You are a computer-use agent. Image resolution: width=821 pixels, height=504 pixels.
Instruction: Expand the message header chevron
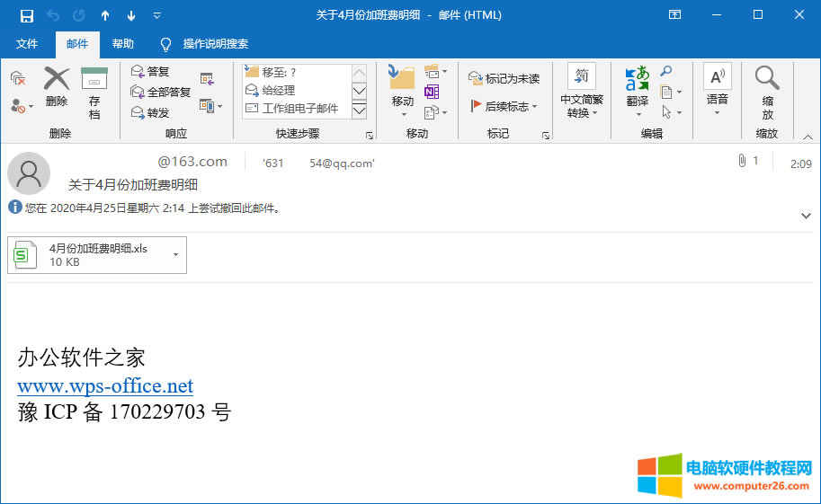pyautogui.click(x=806, y=216)
